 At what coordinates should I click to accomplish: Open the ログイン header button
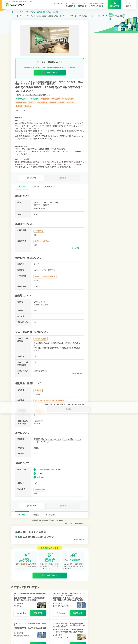click(x=129, y=4)
